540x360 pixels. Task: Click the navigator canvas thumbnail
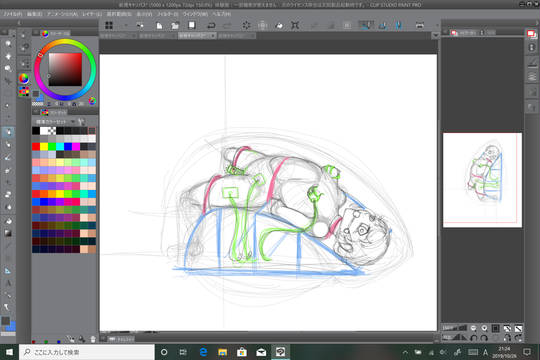pos(482,180)
